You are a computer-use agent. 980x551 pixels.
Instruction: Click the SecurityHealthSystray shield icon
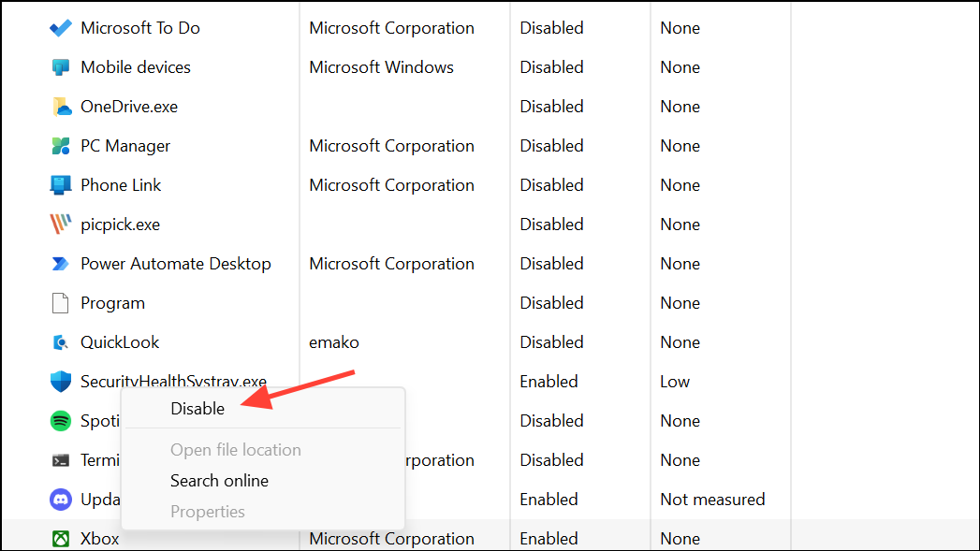pyautogui.click(x=61, y=381)
